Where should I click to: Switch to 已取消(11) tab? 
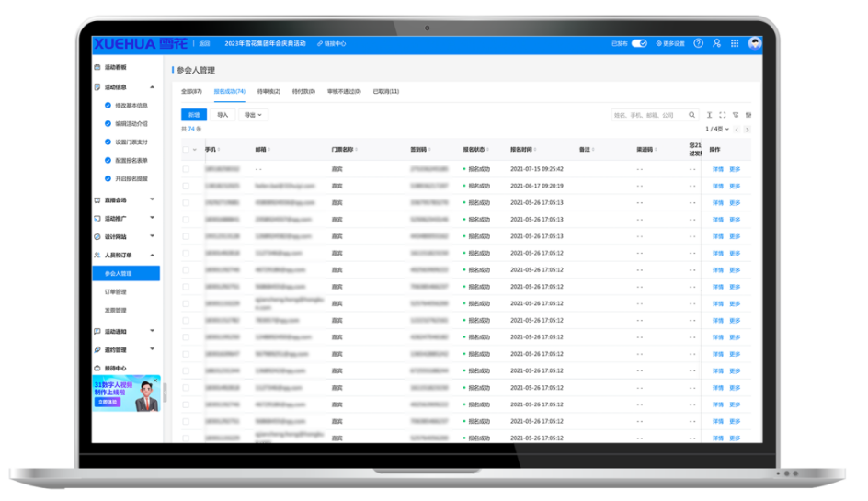386,92
